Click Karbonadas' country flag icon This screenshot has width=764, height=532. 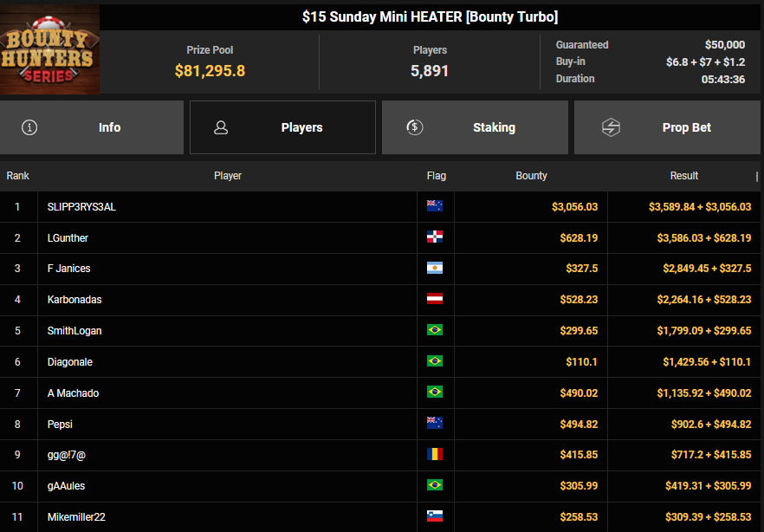pyautogui.click(x=435, y=300)
